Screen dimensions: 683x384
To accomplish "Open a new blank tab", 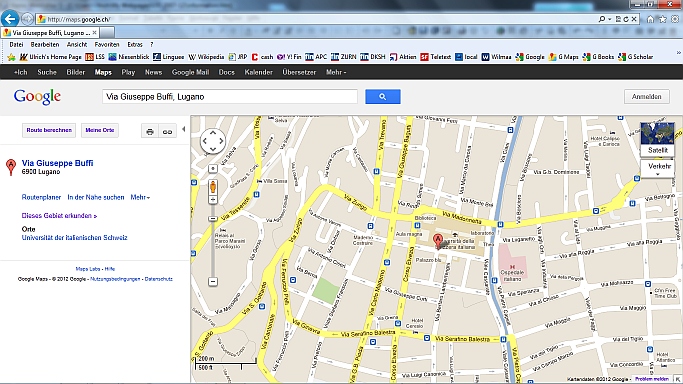I will click(x=108, y=33).
